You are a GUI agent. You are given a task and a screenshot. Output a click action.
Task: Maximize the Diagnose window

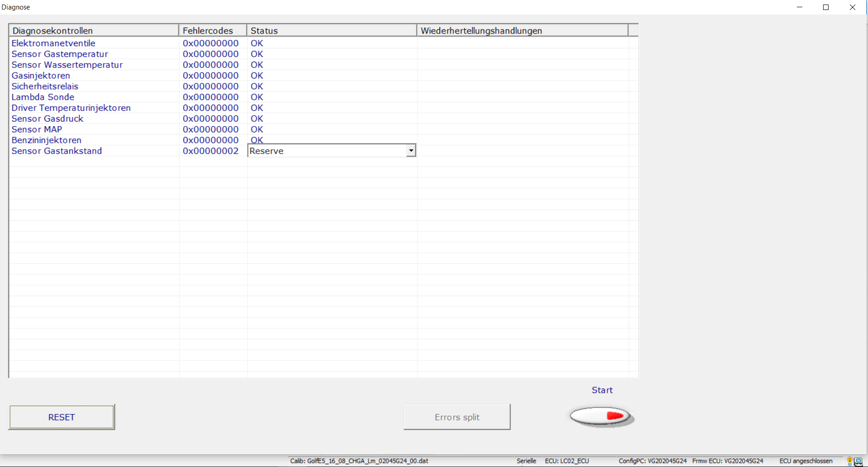pyautogui.click(x=826, y=7)
